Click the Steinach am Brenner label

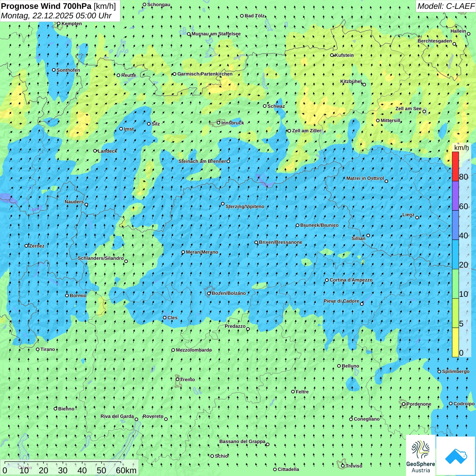202,161
